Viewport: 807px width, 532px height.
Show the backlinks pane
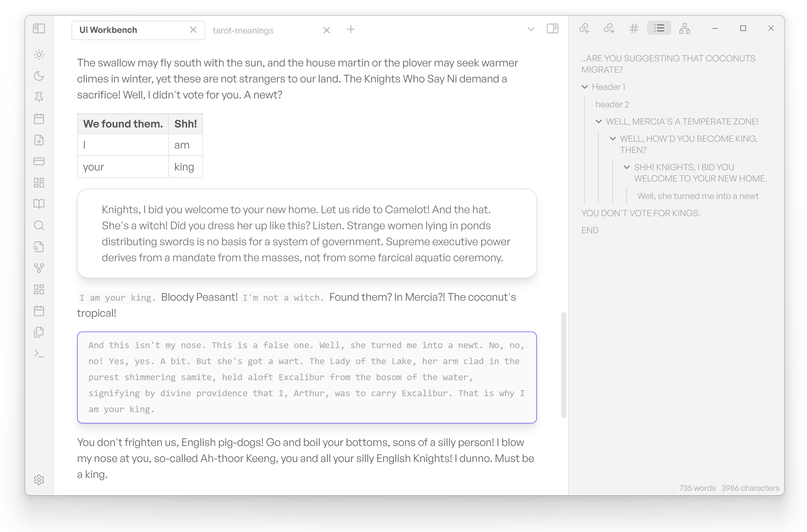(x=584, y=28)
